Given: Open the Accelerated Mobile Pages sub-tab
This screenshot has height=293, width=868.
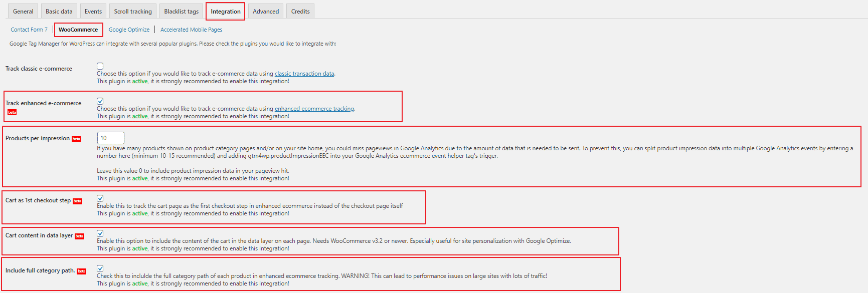Looking at the screenshot, I should [191, 30].
